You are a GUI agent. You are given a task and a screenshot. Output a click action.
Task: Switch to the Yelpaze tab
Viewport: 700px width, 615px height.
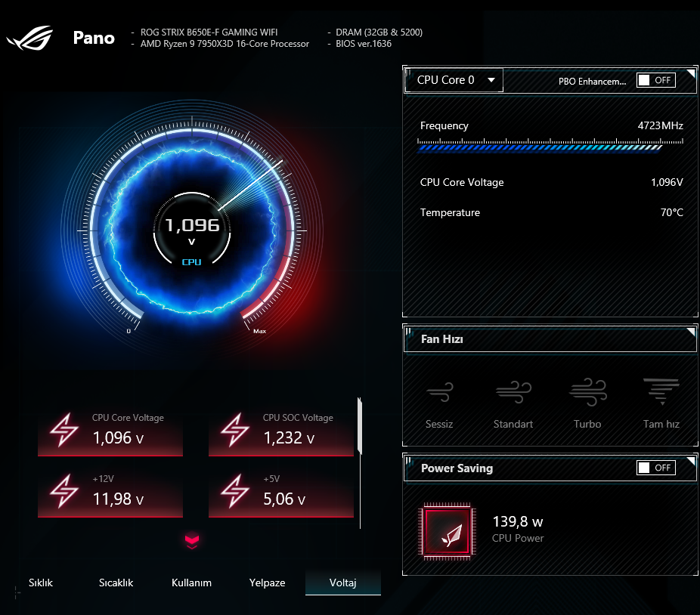[267, 583]
